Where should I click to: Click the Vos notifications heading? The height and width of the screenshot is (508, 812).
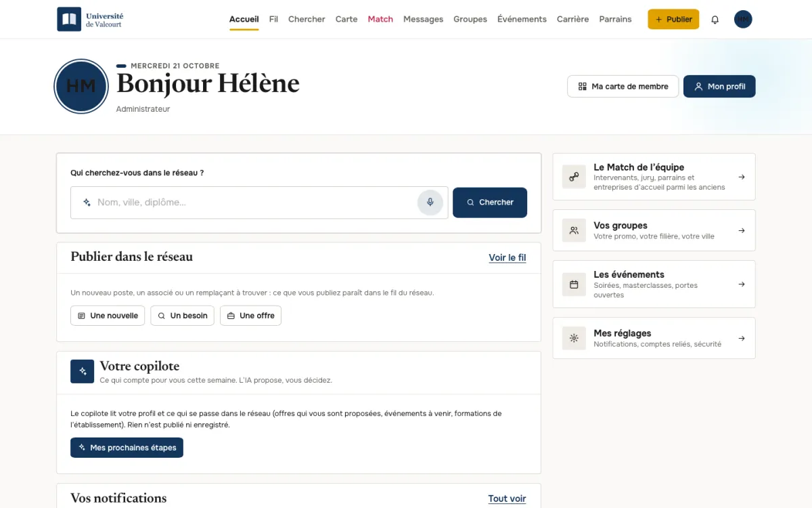tap(118, 499)
